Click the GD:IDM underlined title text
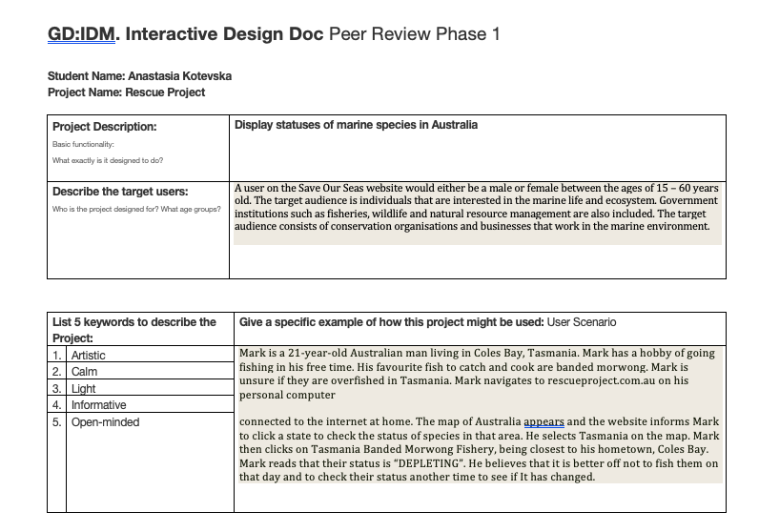759x532 pixels. (80, 35)
